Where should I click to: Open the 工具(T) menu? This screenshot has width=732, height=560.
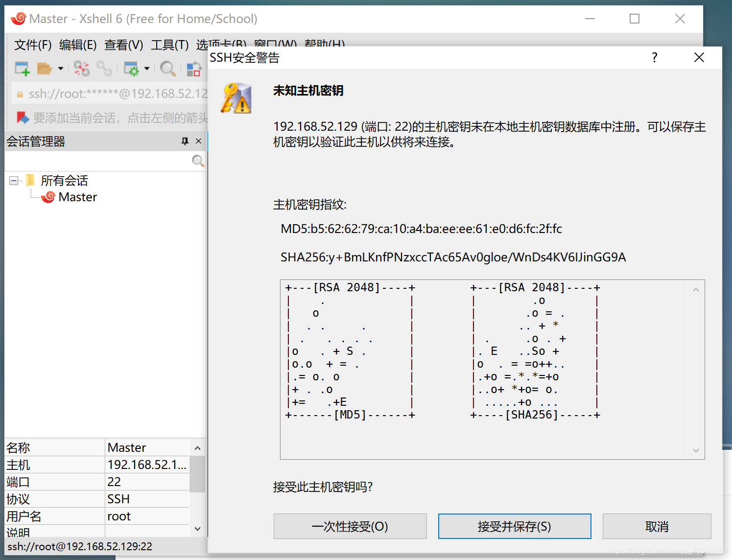pyautogui.click(x=169, y=45)
